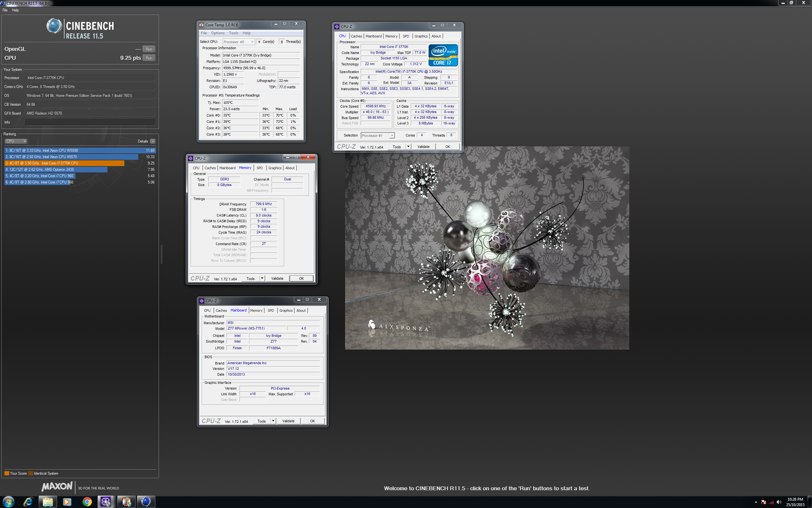Viewport: 812px width, 508px height.
Task: Run the OpenGL benchmark
Action: [x=149, y=49]
